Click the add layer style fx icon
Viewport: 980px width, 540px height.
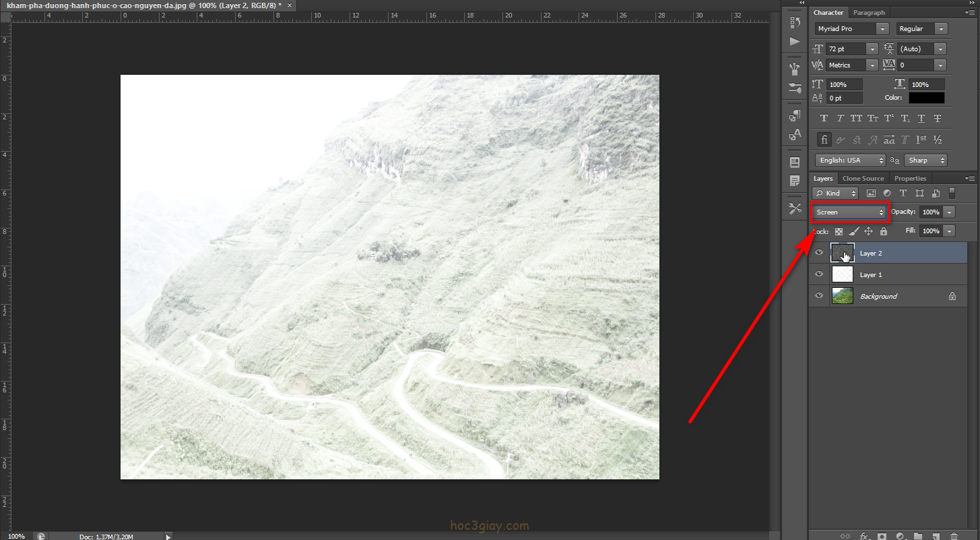pos(864,536)
